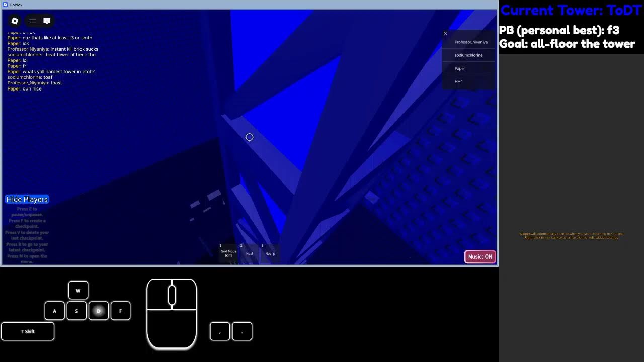Toggle the Music: ON button
The image size is (644, 362).
pyautogui.click(x=480, y=257)
